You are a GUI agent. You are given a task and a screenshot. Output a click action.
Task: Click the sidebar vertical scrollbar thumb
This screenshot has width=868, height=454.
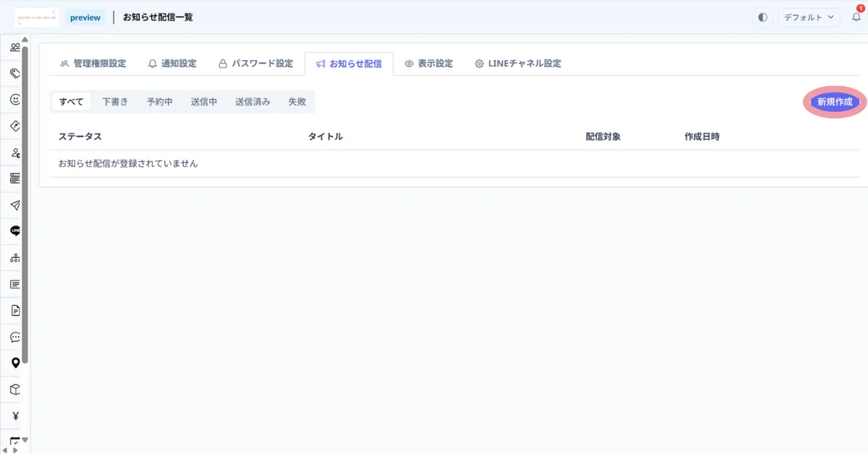coord(25,205)
